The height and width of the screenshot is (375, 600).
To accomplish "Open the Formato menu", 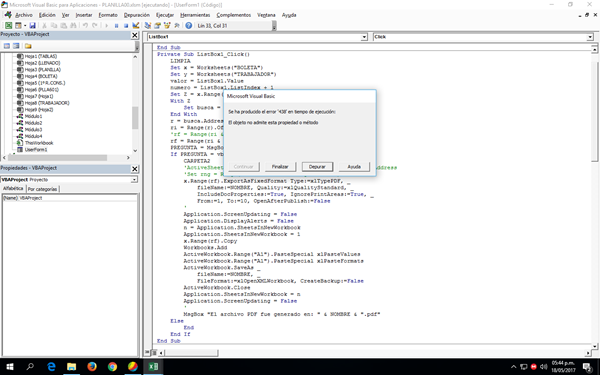I will (x=108, y=15).
